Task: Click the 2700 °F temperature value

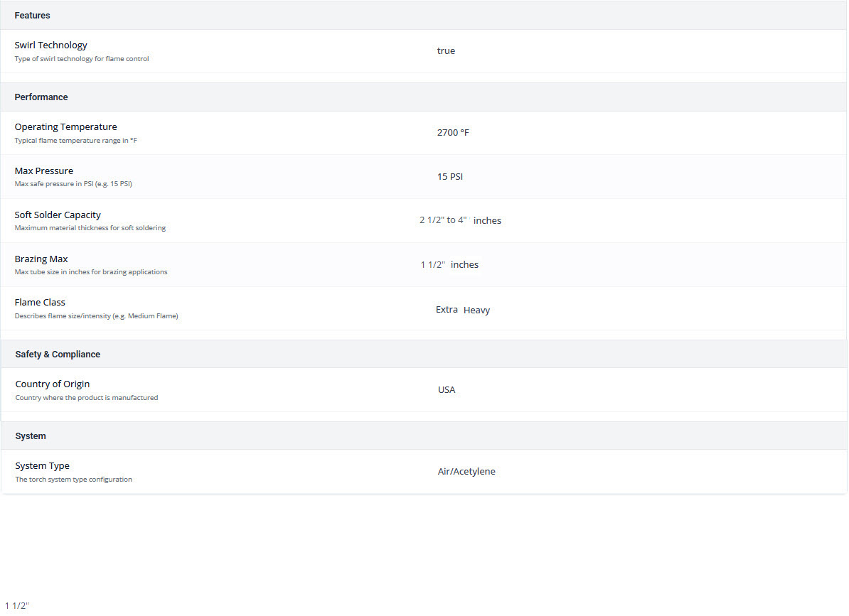Action: click(453, 132)
